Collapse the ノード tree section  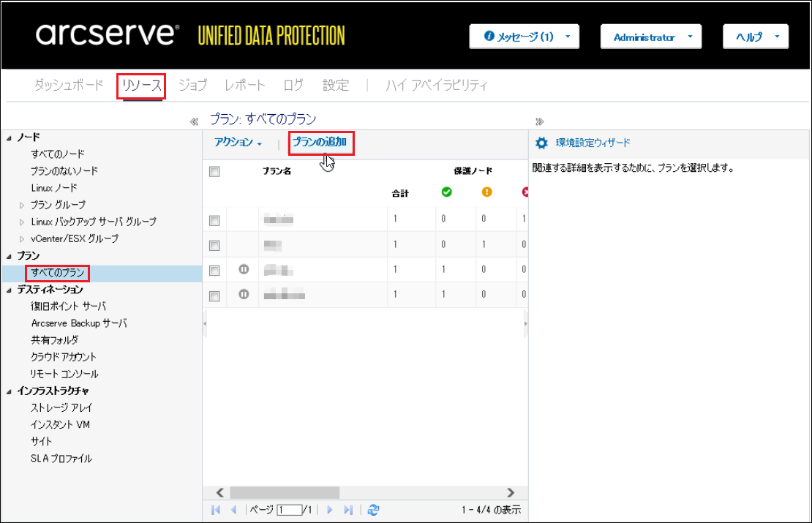pyautogui.click(x=10, y=138)
